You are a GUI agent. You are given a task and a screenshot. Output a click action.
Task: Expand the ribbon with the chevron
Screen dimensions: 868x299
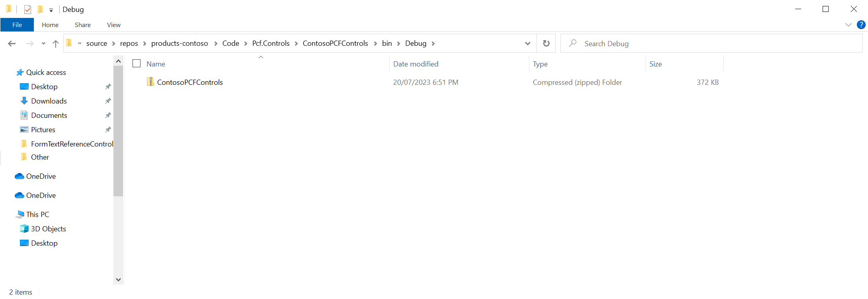pos(848,25)
